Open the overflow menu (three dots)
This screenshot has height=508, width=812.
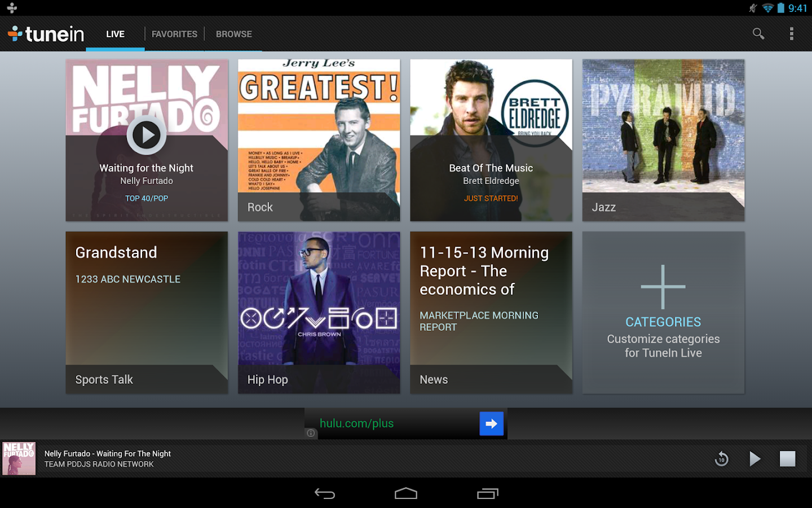792,34
